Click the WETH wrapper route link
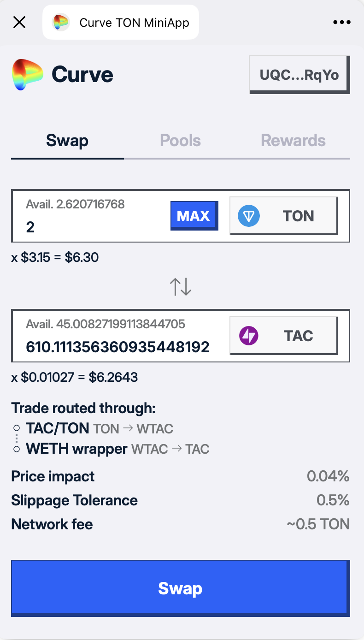 (x=76, y=449)
